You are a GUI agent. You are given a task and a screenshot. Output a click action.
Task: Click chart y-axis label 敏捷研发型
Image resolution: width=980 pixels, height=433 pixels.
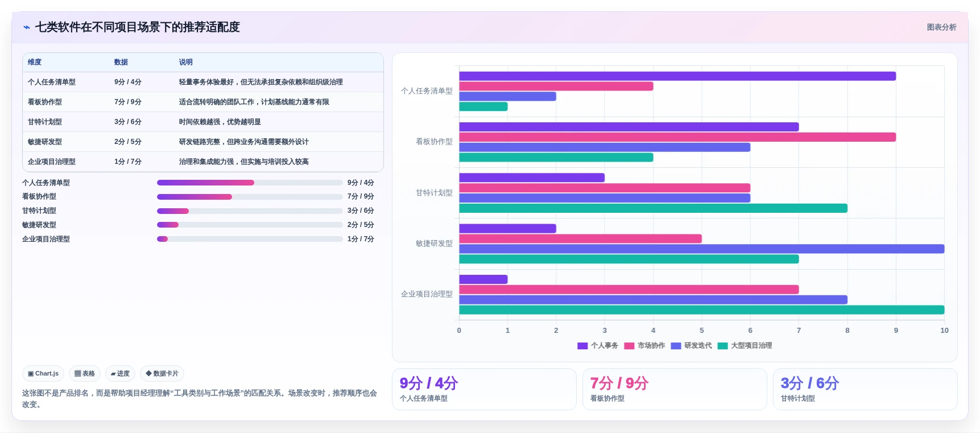(434, 244)
